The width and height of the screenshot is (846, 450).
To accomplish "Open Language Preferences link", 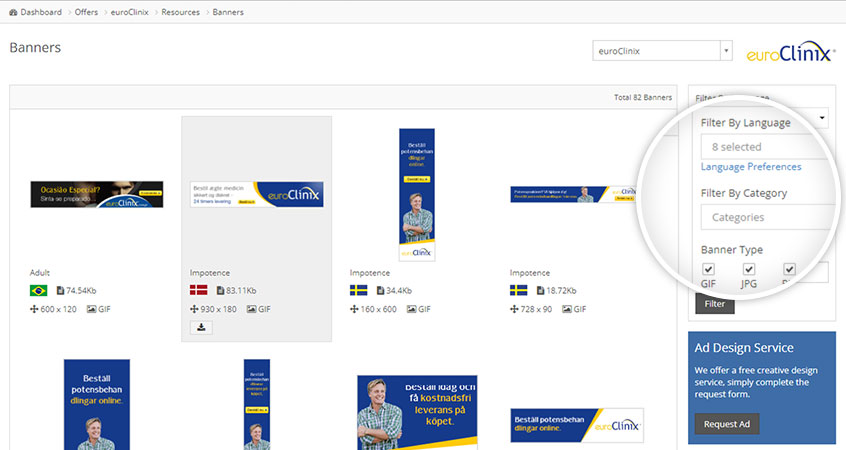I will point(751,167).
